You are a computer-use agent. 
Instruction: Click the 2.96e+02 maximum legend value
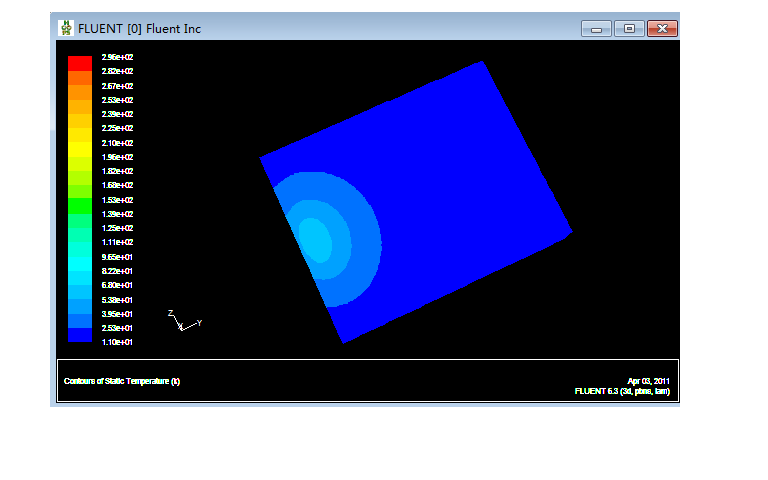[x=119, y=57]
